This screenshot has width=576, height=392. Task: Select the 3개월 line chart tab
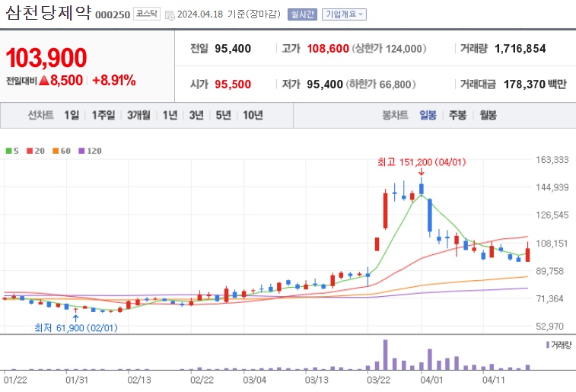(138, 116)
